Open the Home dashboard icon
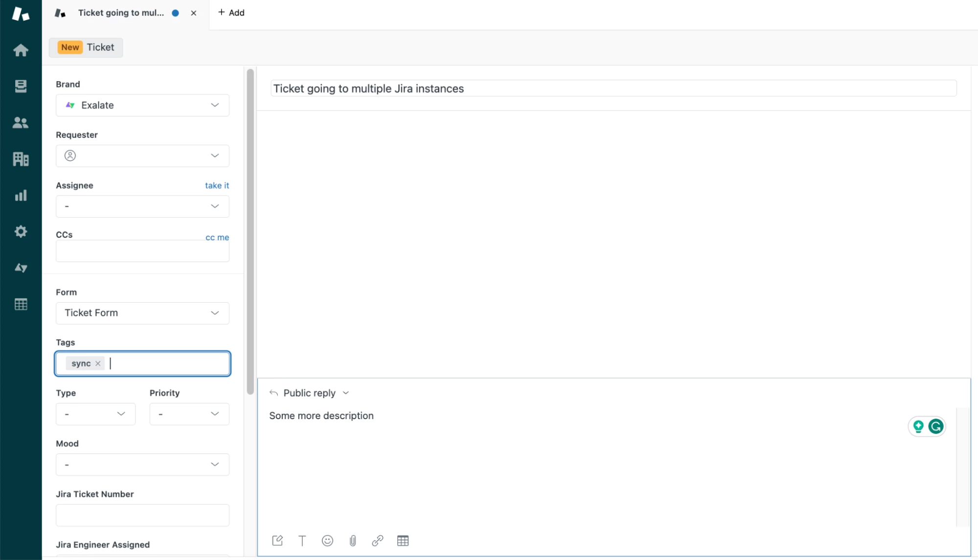Image resolution: width=978 pixels, height=560 pixels. (21, 50)
